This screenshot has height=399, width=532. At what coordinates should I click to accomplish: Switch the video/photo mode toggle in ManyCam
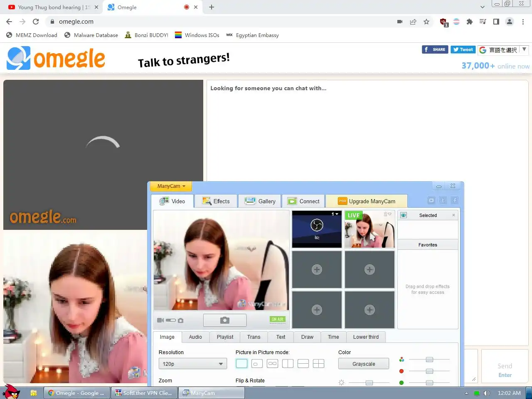point(171,320)
